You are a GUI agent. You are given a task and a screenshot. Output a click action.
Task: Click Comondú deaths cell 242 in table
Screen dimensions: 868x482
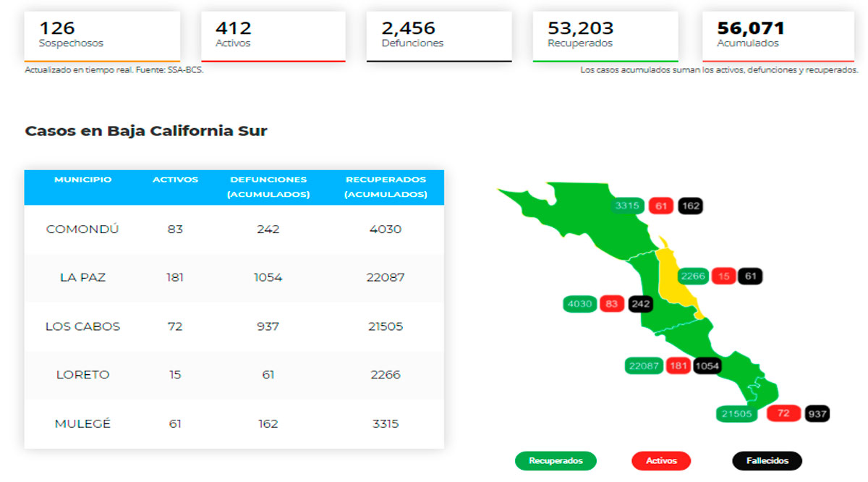pyautogui.click(x=268, y=229)
